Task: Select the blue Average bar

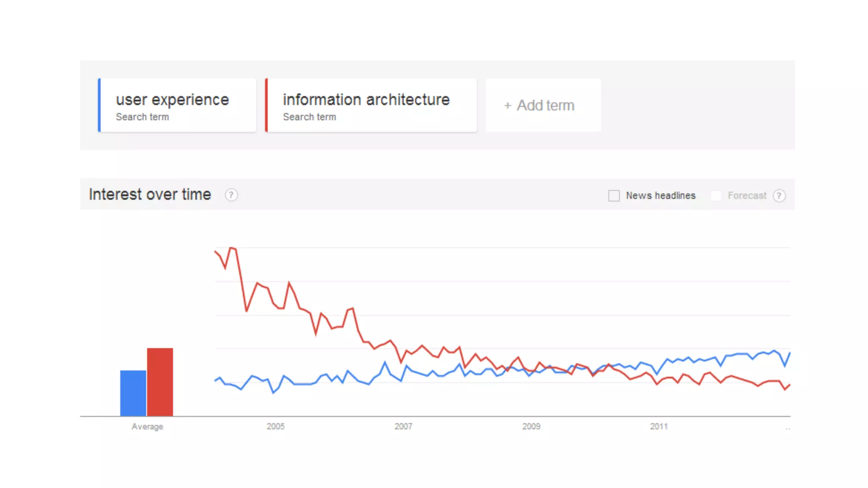Action: [x=133, y=393]
